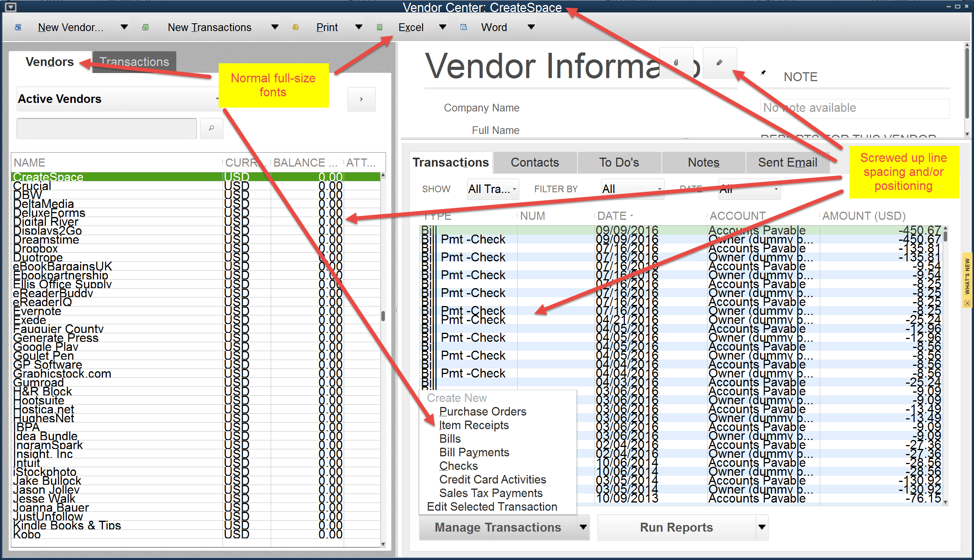
Task: Click the Word toolbar button
Action: (x=494, y=27)
